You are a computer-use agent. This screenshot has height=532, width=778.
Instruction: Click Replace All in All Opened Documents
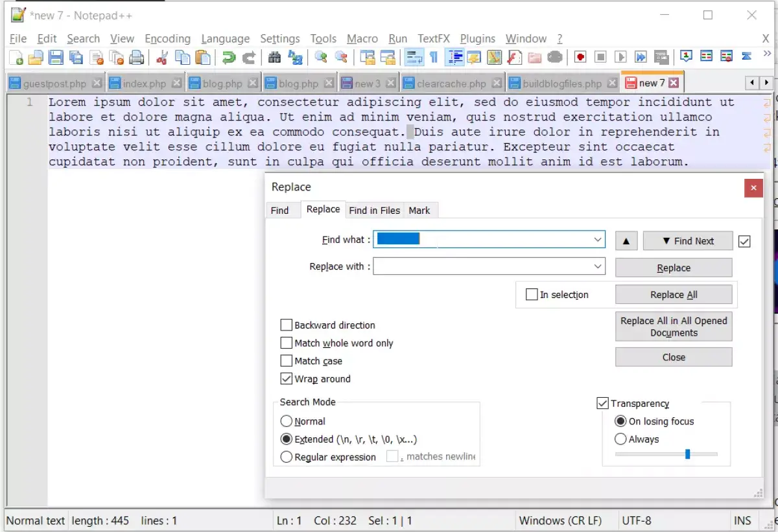coord(674,326)
